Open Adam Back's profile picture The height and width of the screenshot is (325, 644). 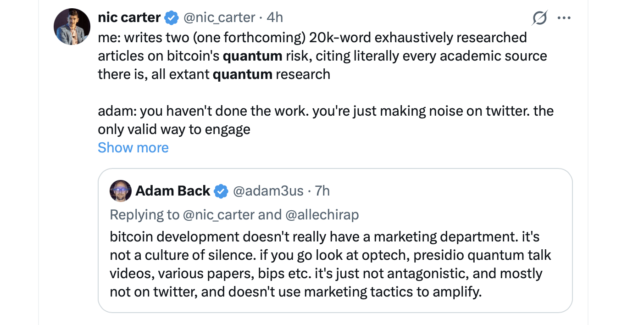tap(120, 191)
